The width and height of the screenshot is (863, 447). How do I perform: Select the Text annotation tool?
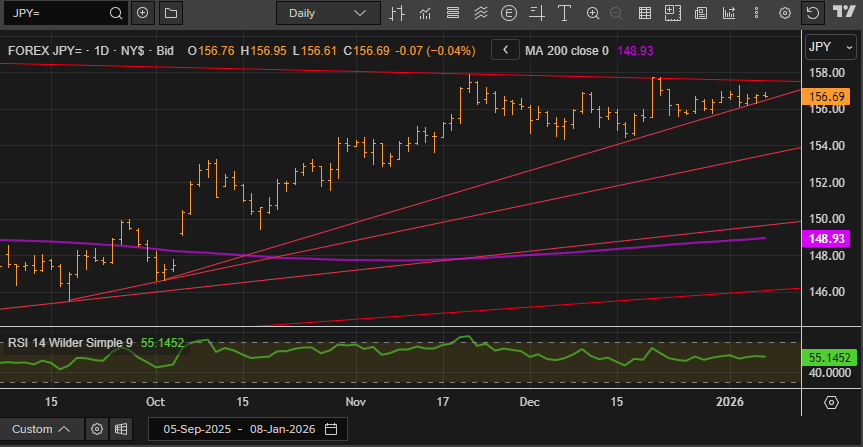point(565,13)
